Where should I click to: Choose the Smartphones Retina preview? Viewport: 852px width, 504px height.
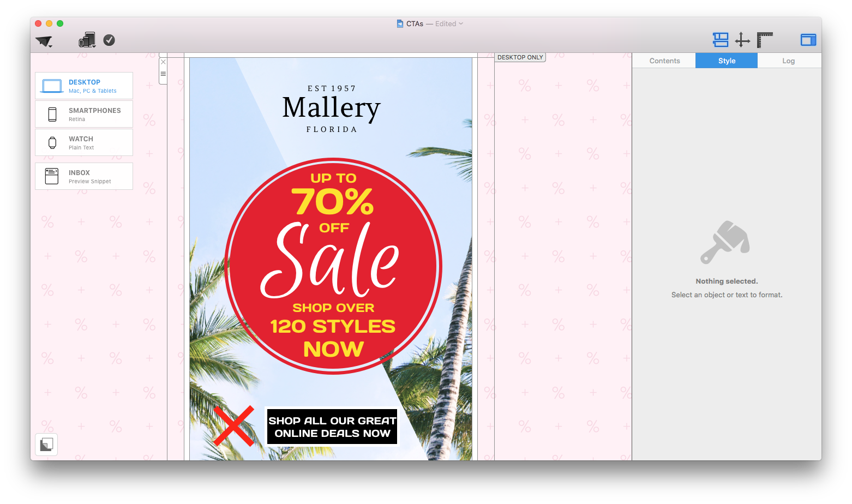click(x=84, y=114)
